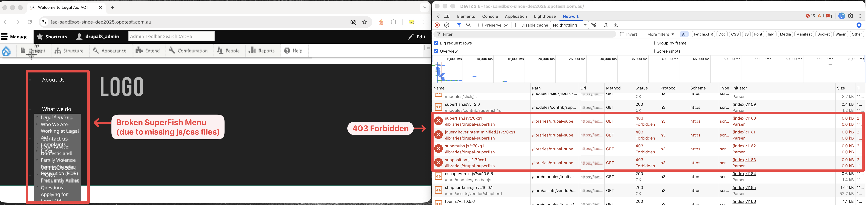Click the Admin Toolbar Search field

click(x=171, y=36)
